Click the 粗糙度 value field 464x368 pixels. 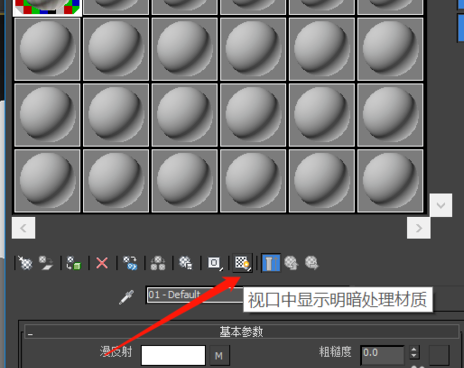tap(382, 355)
